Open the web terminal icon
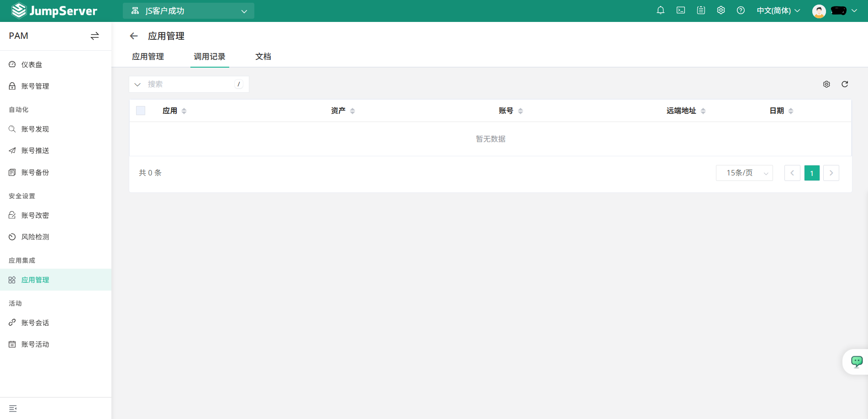Viewport: 868px width, 419px height. click(x=680, y=10)
